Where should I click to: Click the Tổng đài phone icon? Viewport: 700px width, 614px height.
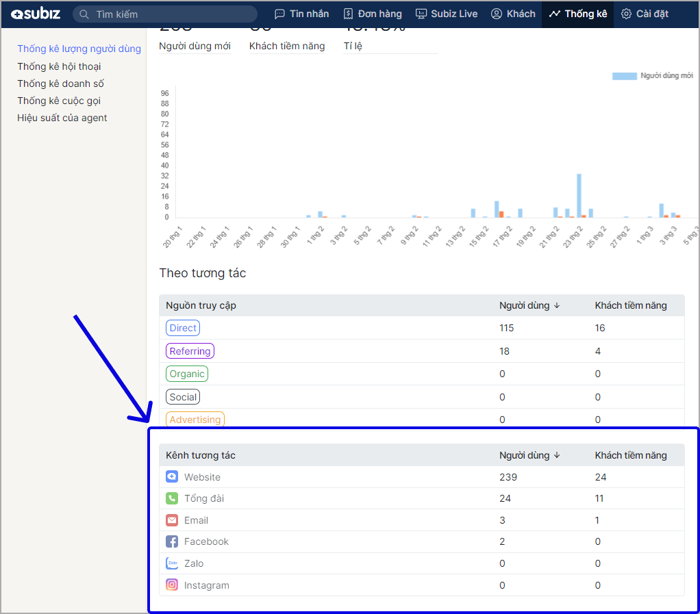pos(172,498)
